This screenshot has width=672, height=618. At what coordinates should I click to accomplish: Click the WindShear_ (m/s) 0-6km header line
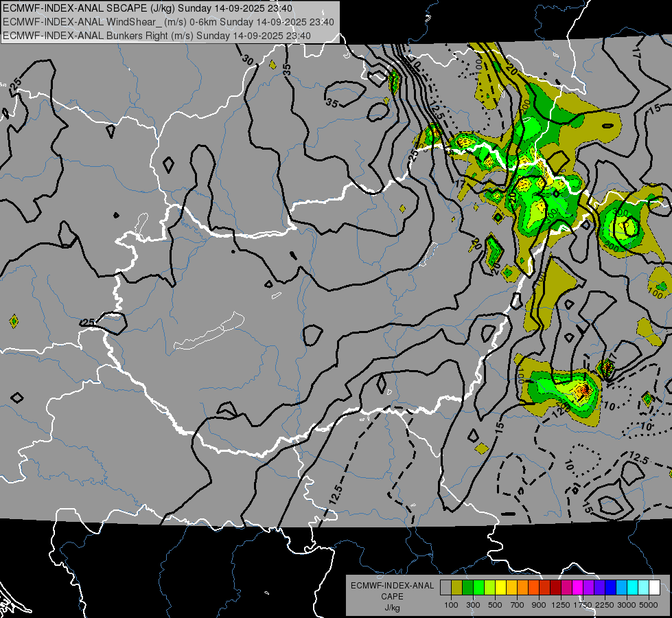168,22
